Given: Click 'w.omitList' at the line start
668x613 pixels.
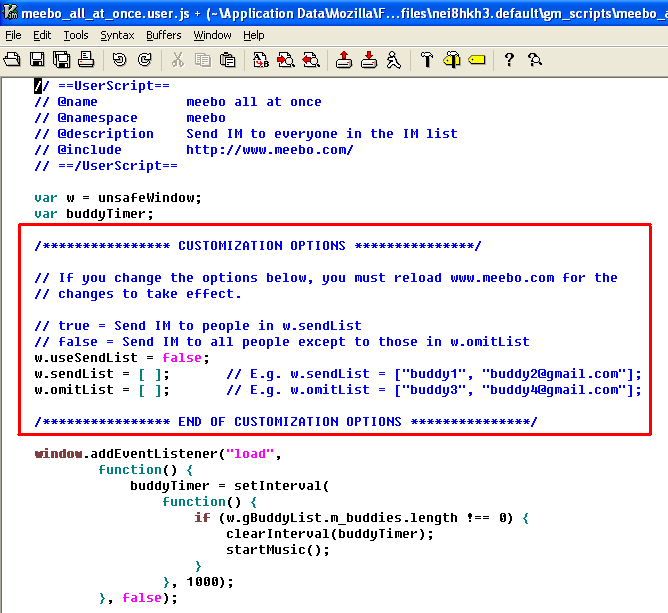Looking at the screenshot, I should coord(74,390).
